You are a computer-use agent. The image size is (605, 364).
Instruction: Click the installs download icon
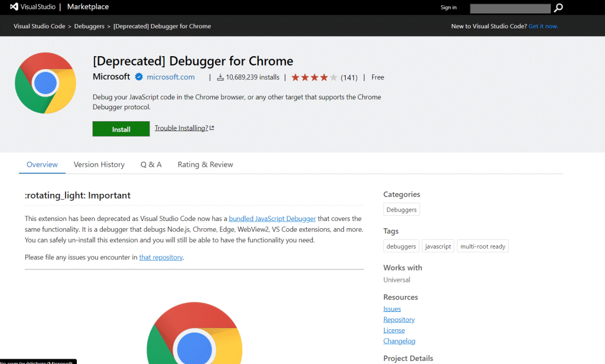(220, 77)
